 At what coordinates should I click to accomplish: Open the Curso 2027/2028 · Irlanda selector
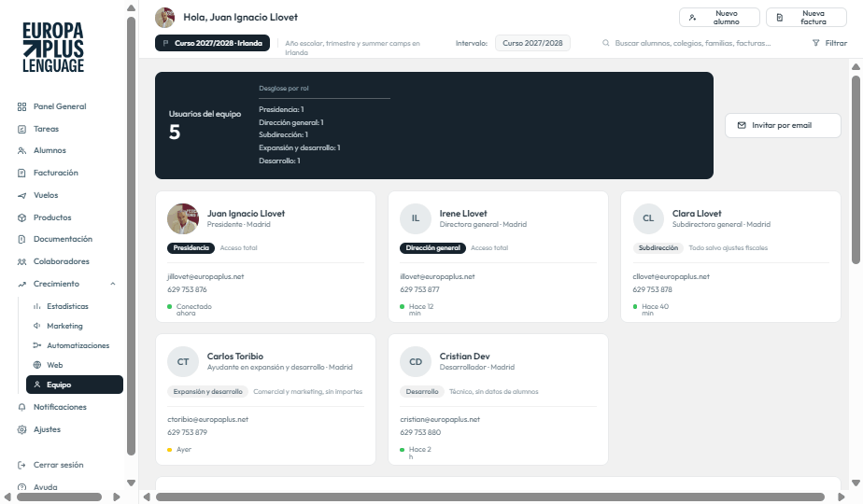[212, 43]
